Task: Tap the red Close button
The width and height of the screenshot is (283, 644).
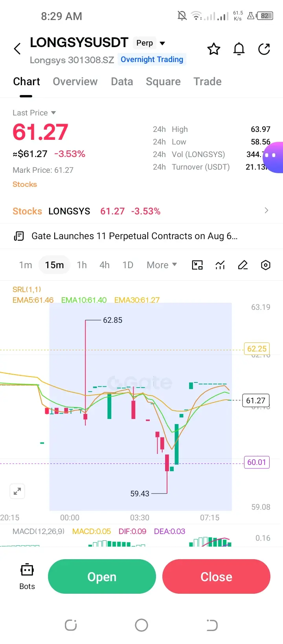Action: coord(216,576)
